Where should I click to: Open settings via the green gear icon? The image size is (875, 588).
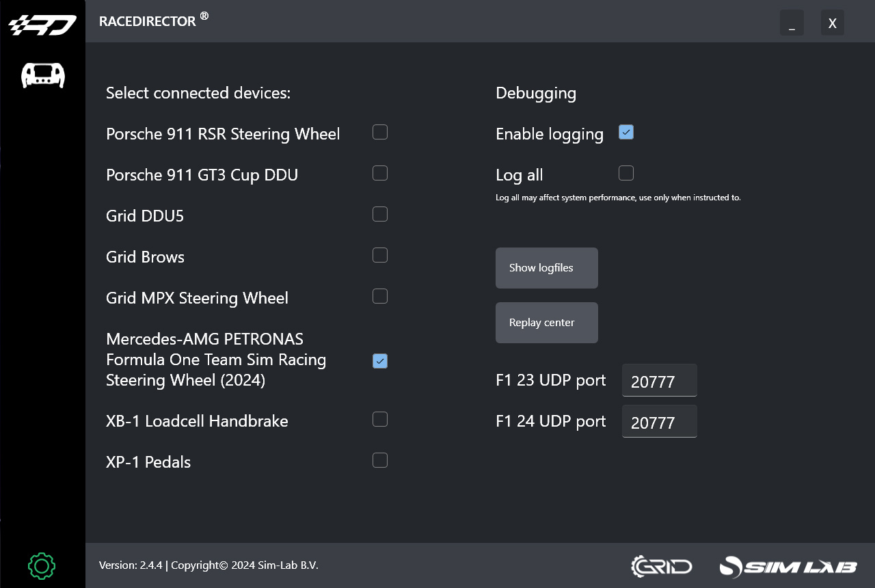[42, 565]
